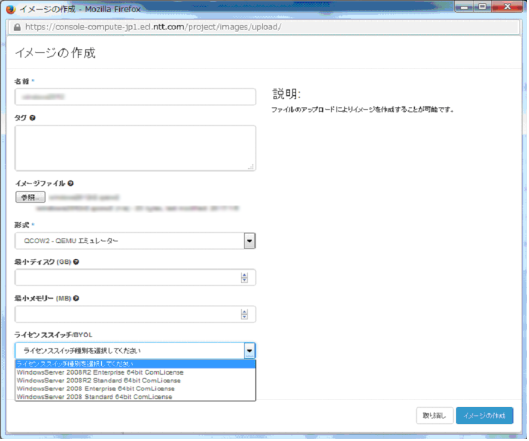Click the help icon next to 最小ディスク (GB)
This screenshot has height=441, width=529.
tap(76, 261)
